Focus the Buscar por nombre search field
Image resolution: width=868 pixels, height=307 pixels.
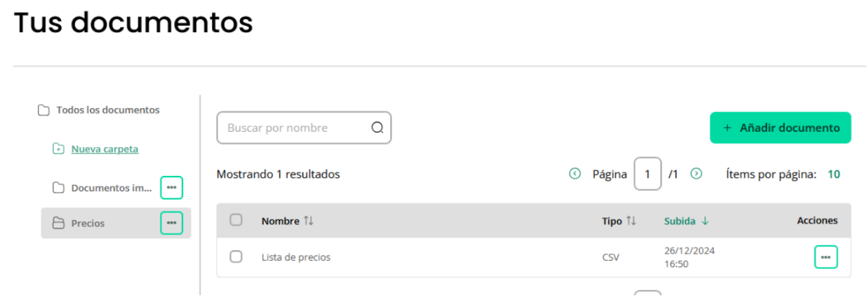[304, 128]
